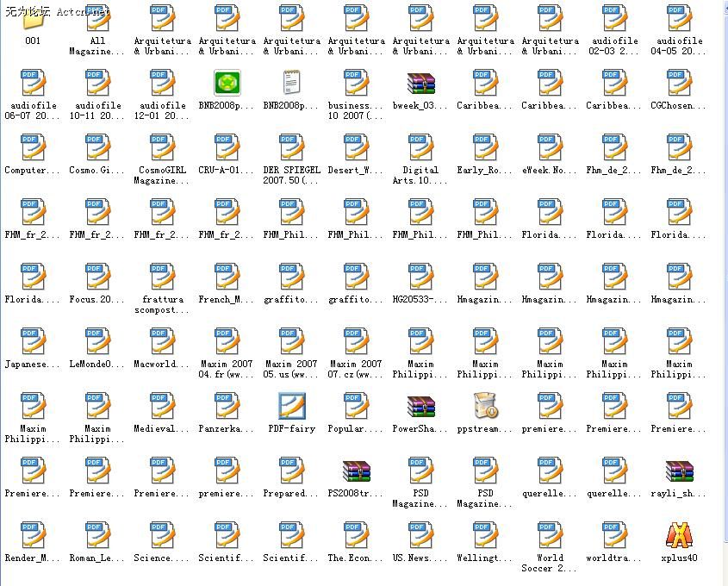728x586 pixels.
Task: Select the Maxim 2007 04.fr PDF icon
Action: coord(227,340)
